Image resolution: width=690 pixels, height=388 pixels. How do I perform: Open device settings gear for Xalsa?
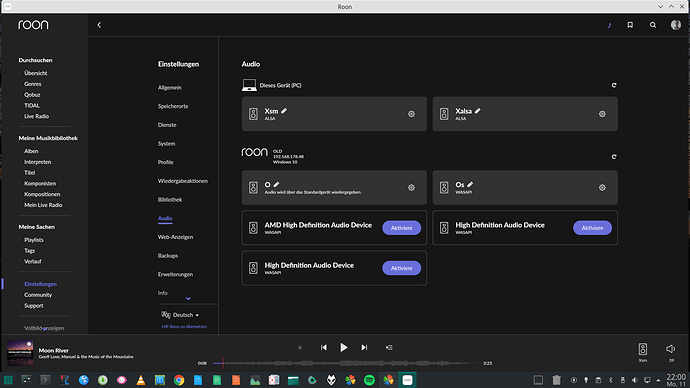coord(602,114)
